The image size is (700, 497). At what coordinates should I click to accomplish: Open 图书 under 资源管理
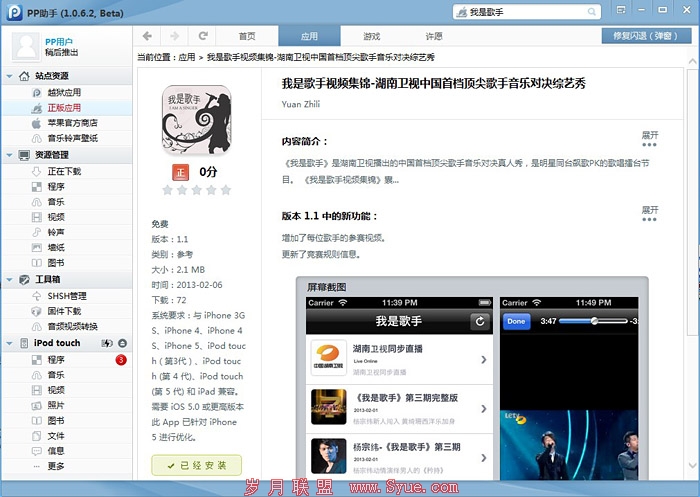point(67,263)
